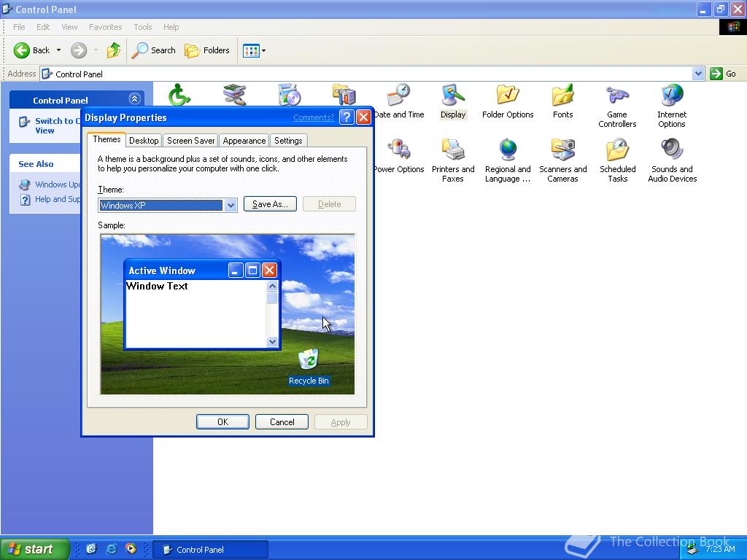Click the Address bar text field
This screenshot has width=747, height=560.
(365, 74)
